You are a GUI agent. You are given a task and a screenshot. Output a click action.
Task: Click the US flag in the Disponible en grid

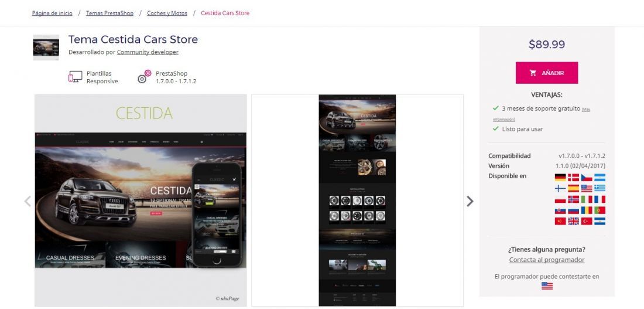click(587, 188)
